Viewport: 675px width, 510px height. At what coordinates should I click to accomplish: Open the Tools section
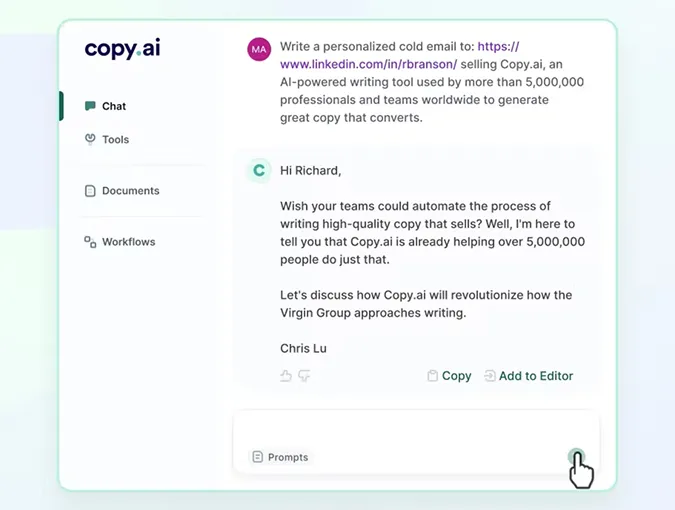[115, 139]
